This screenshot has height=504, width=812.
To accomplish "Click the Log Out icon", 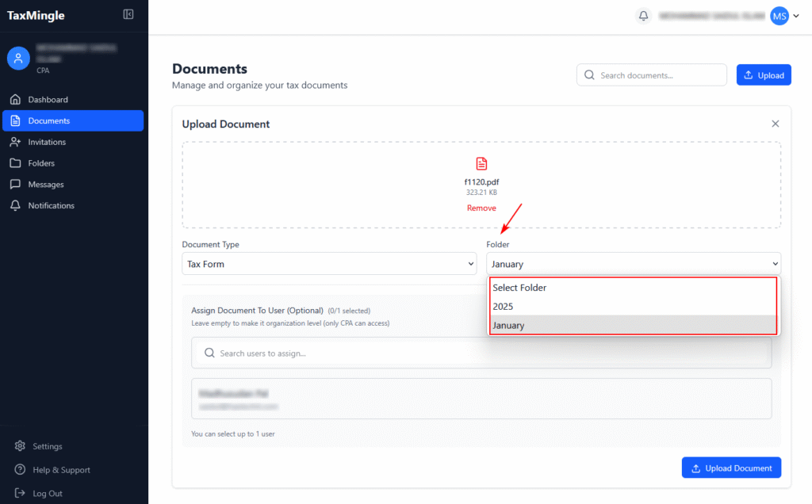I will [x=20, y=493].
